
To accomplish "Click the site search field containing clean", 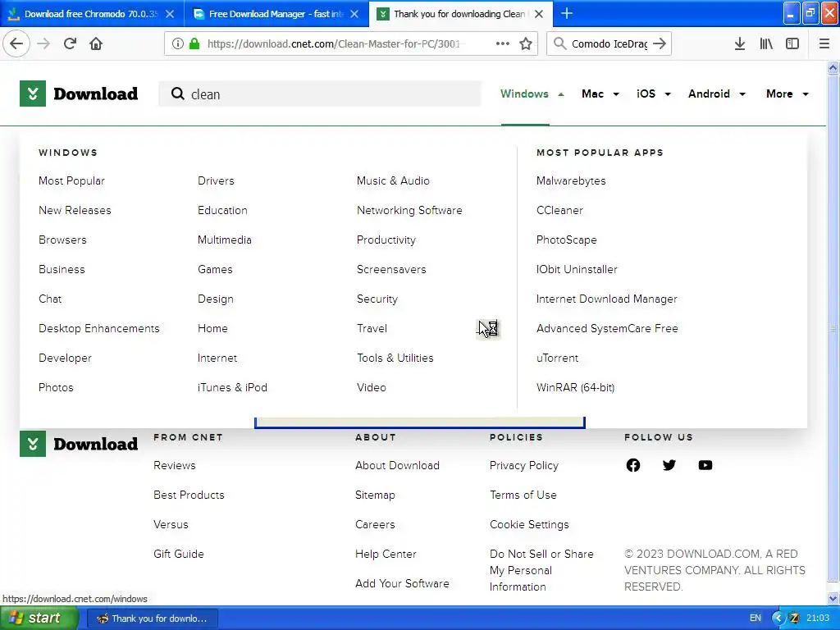I will pyautogui.click(x=320, y=94).
